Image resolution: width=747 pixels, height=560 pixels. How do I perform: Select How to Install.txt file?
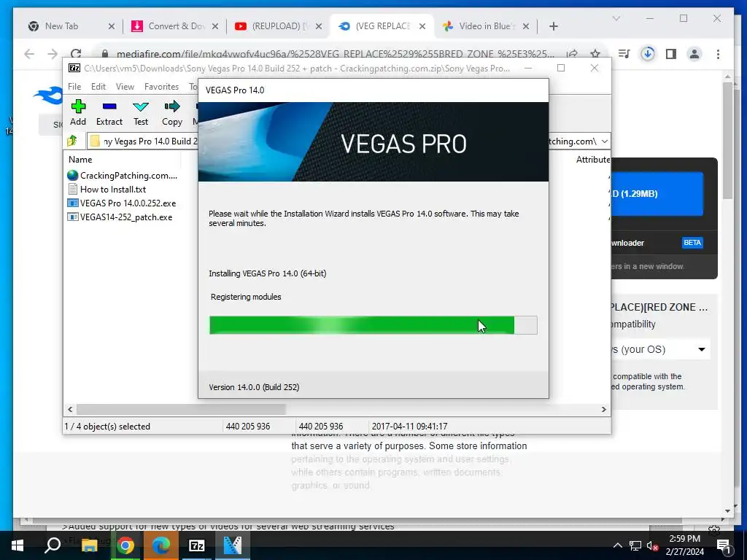click(x=107, y=189)
